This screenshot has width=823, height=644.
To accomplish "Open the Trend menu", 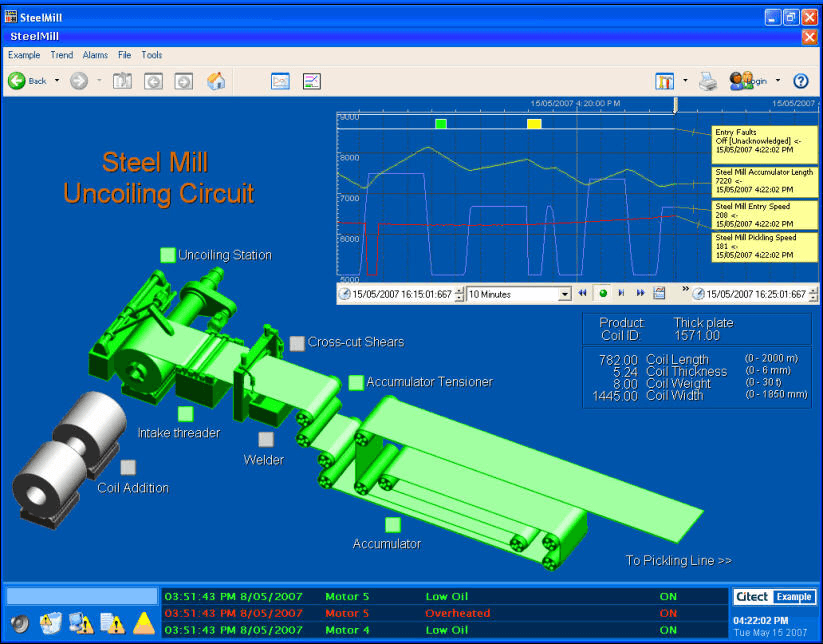I will coord(61,55).
